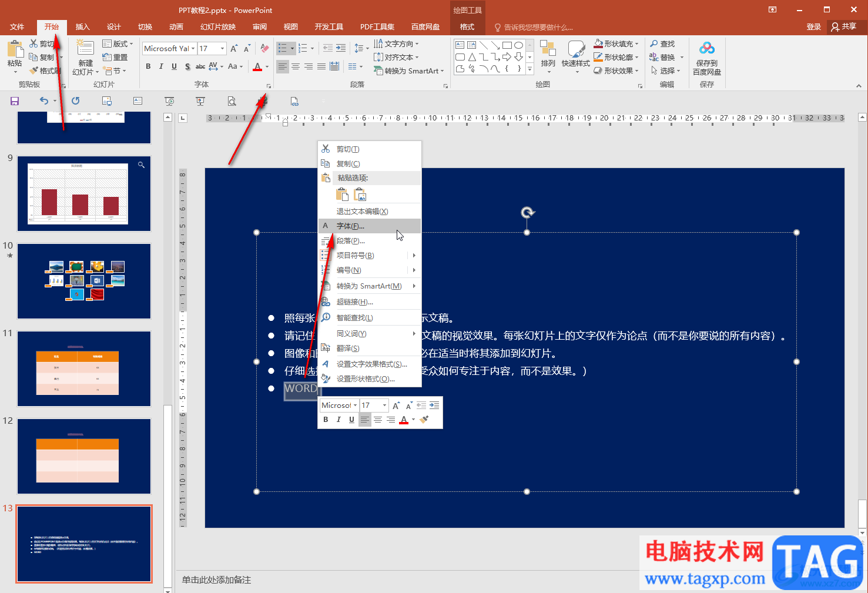This screenshot has width=868, height=593.
Task: Click Convert to SmartArt button in ribbon
Action: (410, 71)
